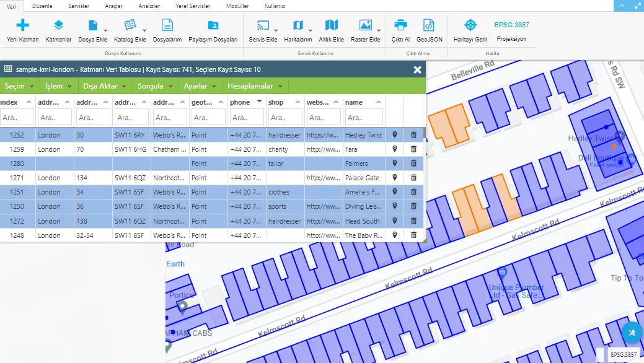Locate Palace Gate on the map
This screenshot has height=363, width=644.
pos(395,178)
